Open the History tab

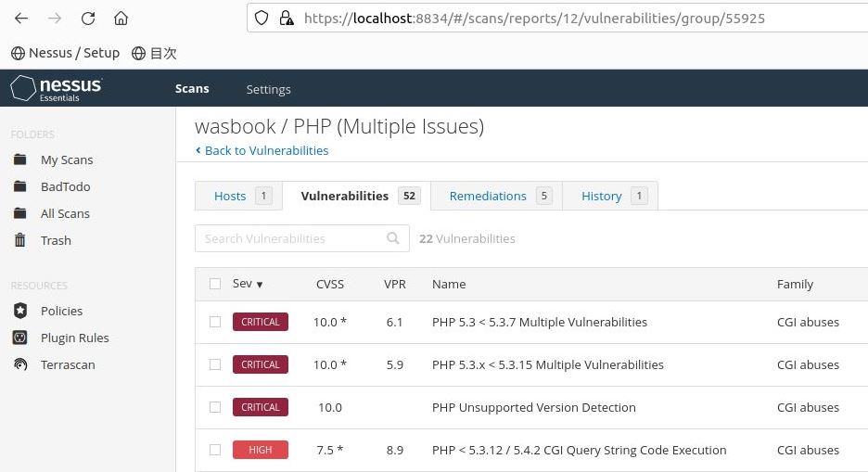click(610, 196)
